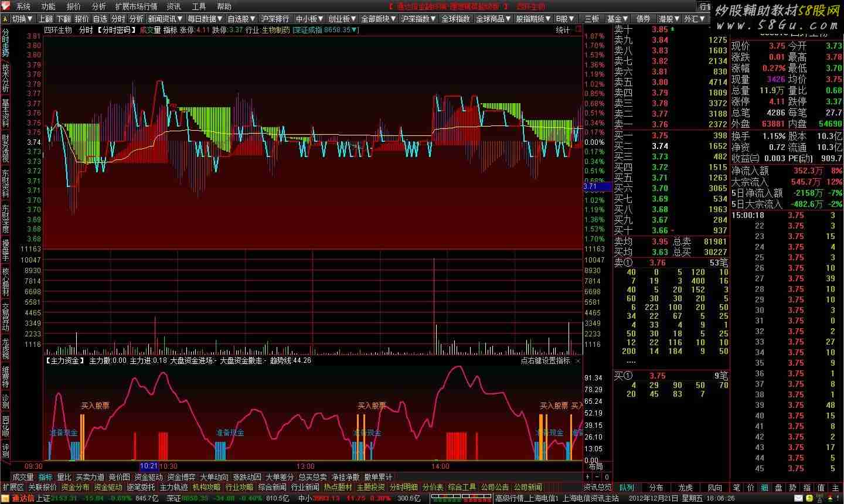Select the 成交量 indicator tab
This screenshot has height=504, width=844.
23,478
